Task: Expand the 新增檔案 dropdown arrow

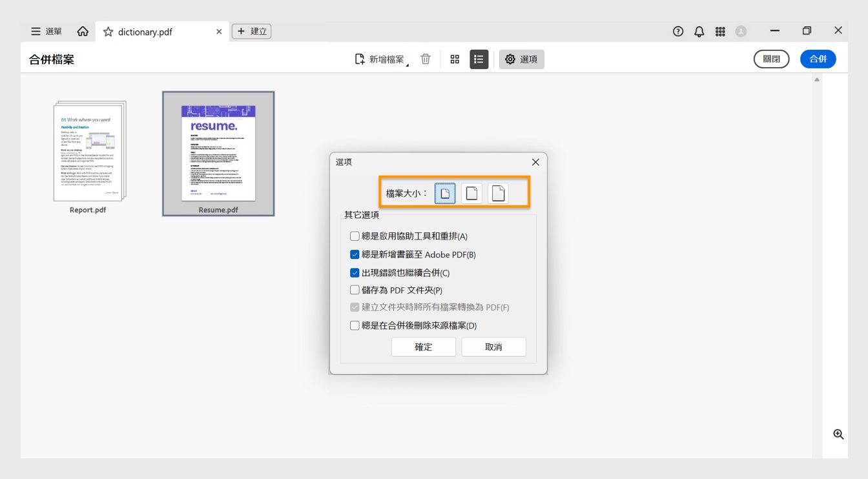Action: [x=408, y=64]
